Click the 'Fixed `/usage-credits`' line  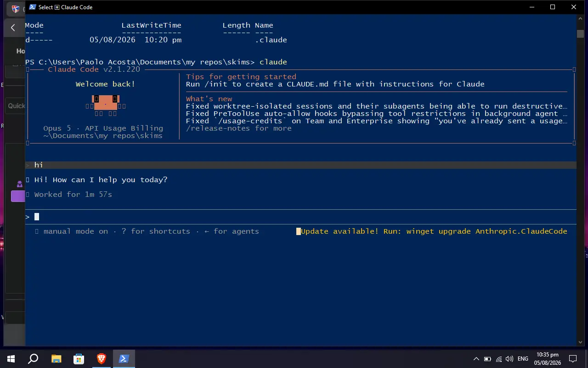377,121
